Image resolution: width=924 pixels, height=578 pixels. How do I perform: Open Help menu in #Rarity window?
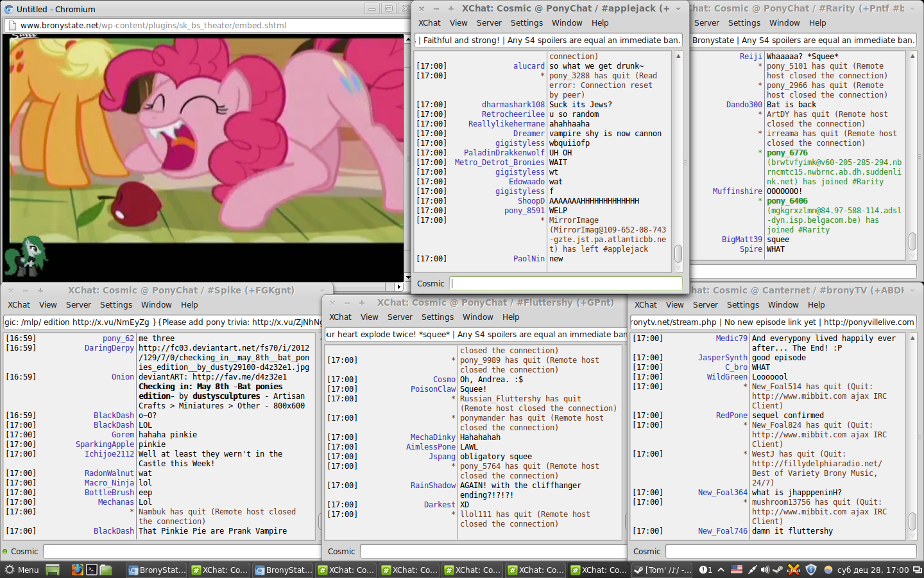click(817, 23)
